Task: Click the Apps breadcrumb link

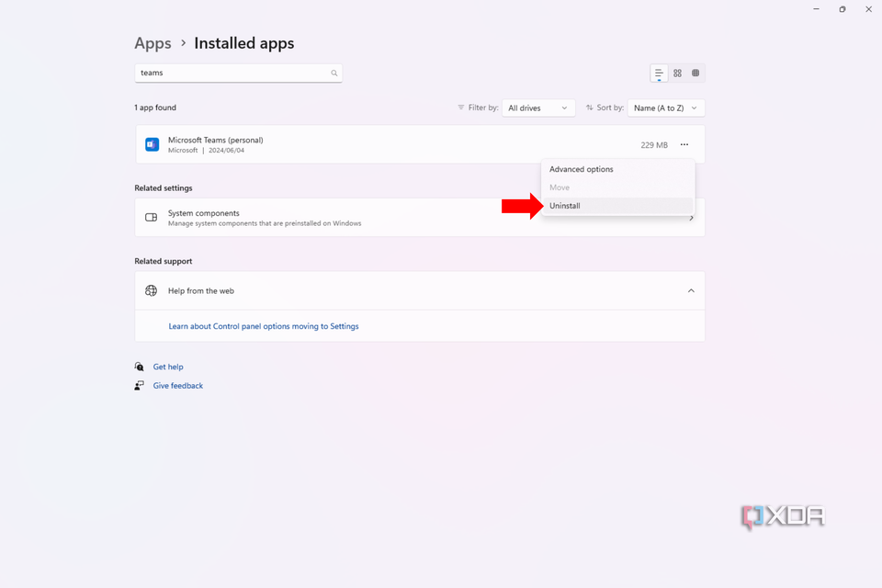Action: tap(153, 43)
